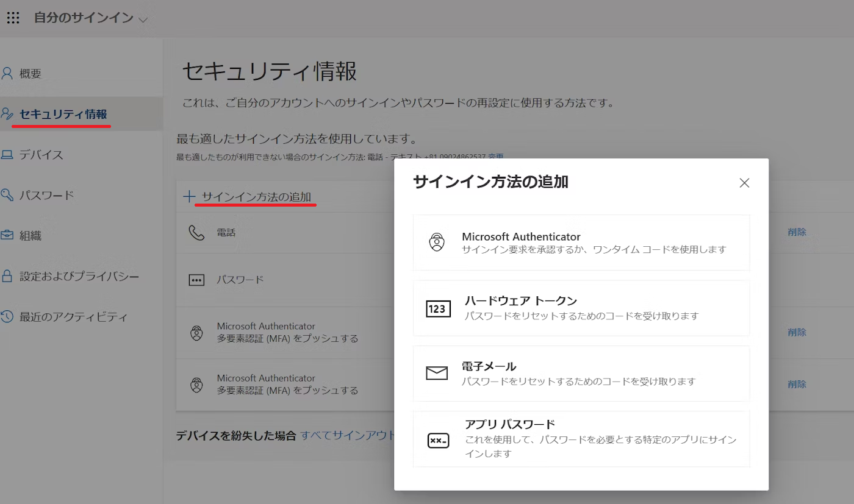Click the app password icon in dialog

coord(438,440)
